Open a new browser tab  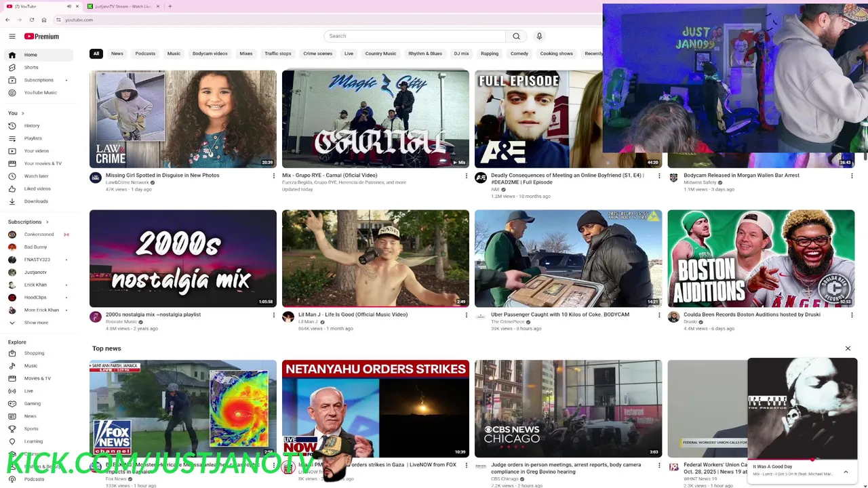click(x=170, y=6)
